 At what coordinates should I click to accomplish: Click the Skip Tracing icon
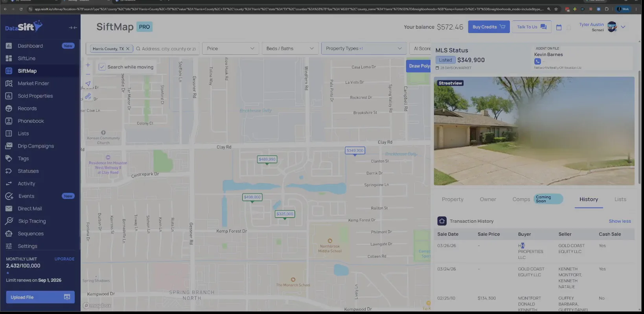pos(9,221)
